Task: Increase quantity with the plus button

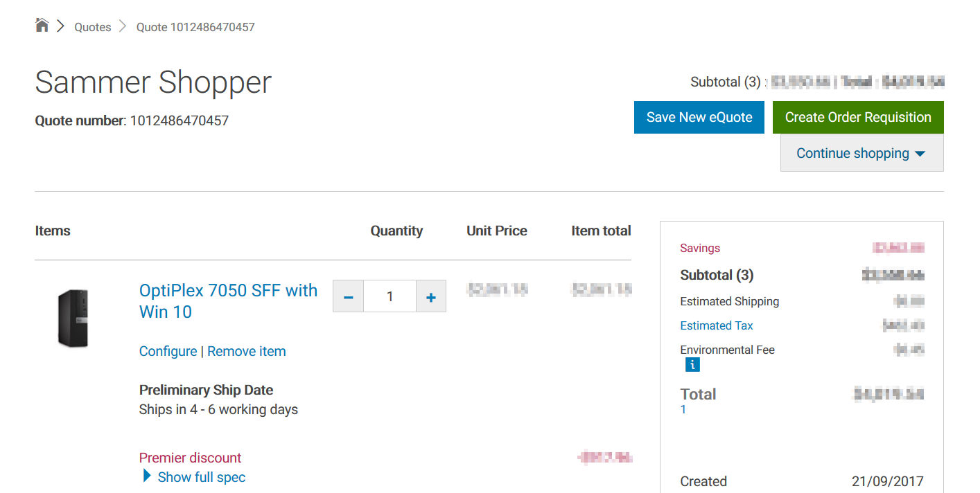Action: click(431, 296)
